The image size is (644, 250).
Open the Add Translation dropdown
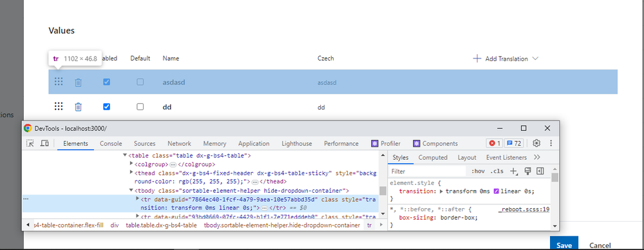506,59
